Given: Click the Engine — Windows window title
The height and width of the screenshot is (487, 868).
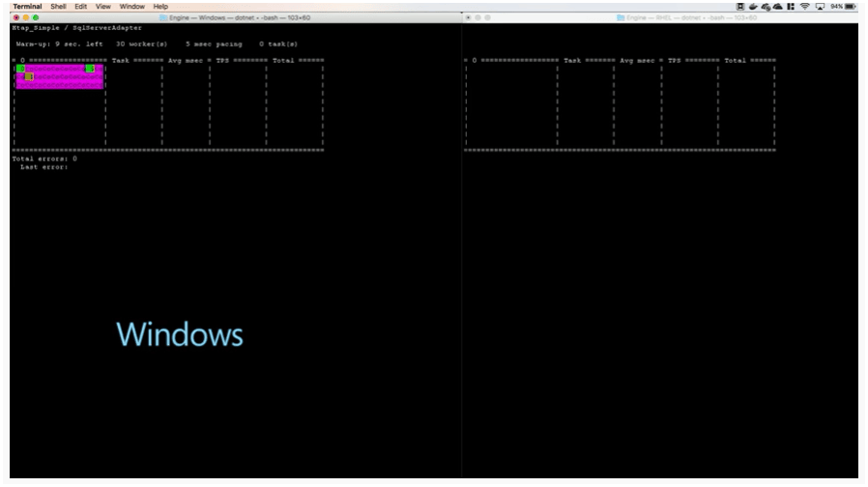Looking at the screenshot, I should pos(240,17).
